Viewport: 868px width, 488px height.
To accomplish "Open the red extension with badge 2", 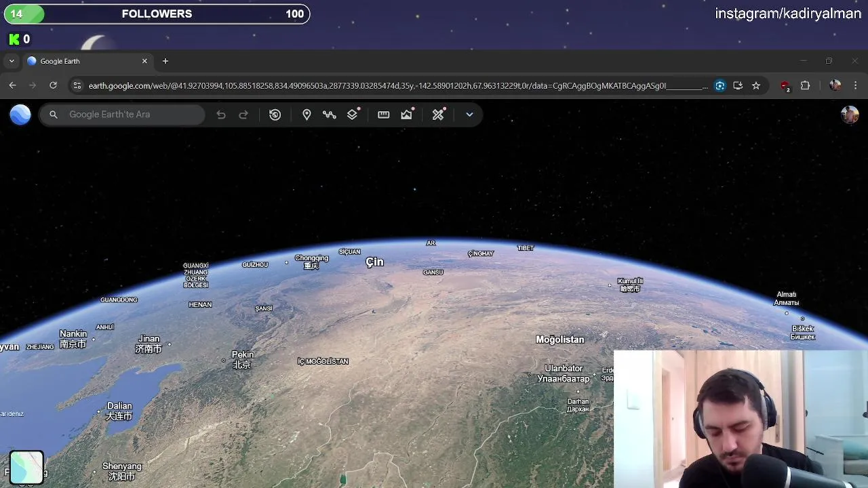I will [785, 86].
